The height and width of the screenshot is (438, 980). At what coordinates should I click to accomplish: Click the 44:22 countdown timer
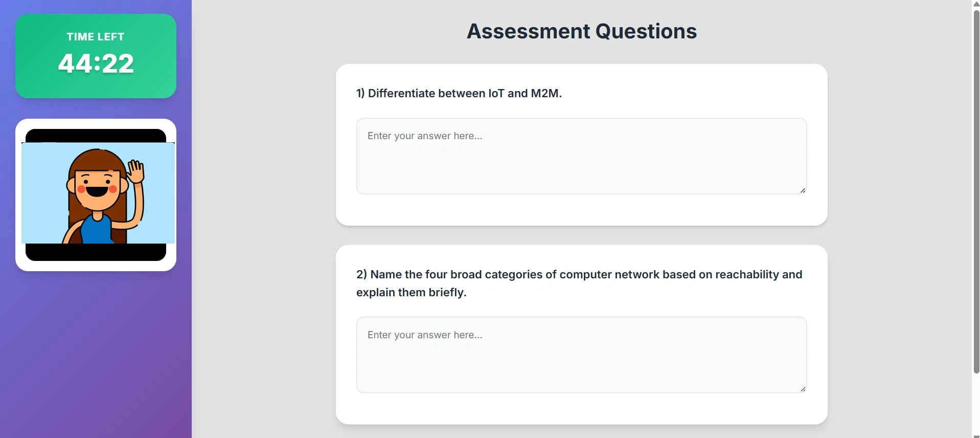[96, 63]
